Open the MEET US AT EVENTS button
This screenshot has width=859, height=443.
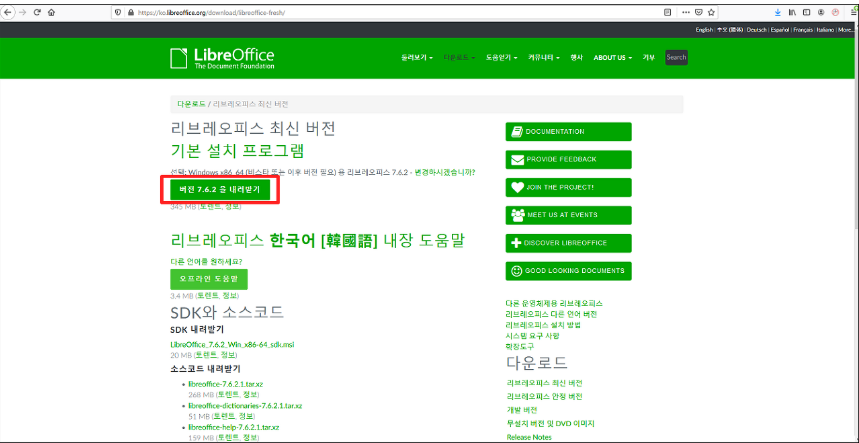[x=568, y=215]
